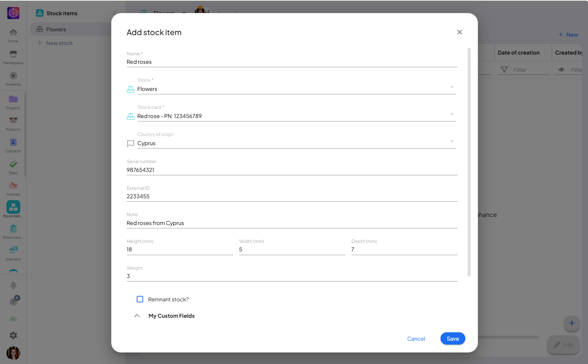This screenshot has width=588, height=364.
Task: Open the Contacts sidebar icon
Action: tap(13, 143)
